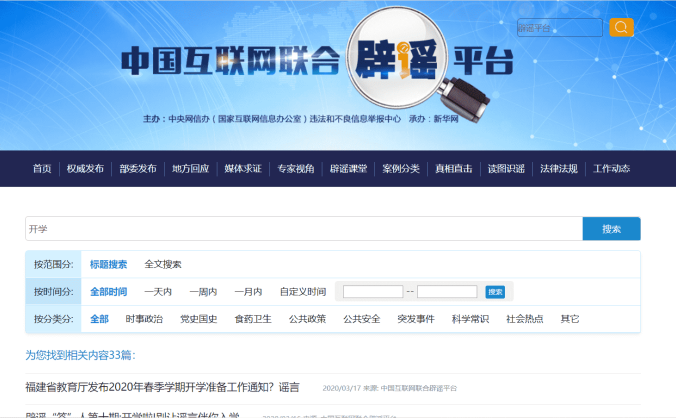Filter by 党史国史 category
The image size is (676, 418).
[x=198, y=319]
